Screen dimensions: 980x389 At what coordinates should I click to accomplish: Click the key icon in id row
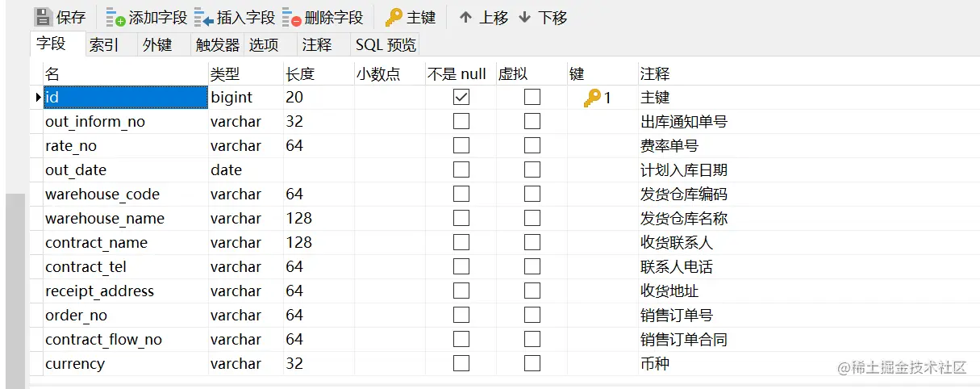pos(593,98)
